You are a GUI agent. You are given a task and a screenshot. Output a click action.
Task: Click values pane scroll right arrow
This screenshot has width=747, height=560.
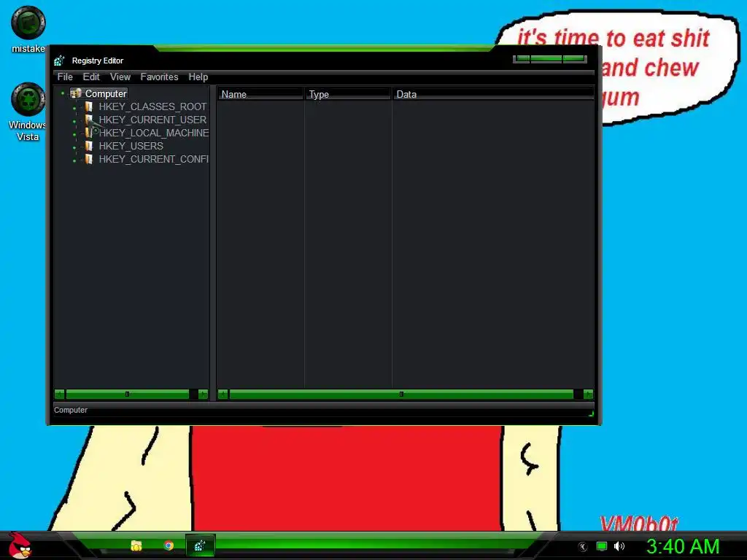589,394
